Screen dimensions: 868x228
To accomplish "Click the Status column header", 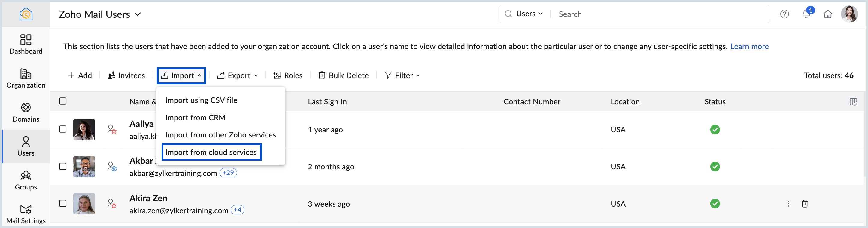I will point(715,102).
